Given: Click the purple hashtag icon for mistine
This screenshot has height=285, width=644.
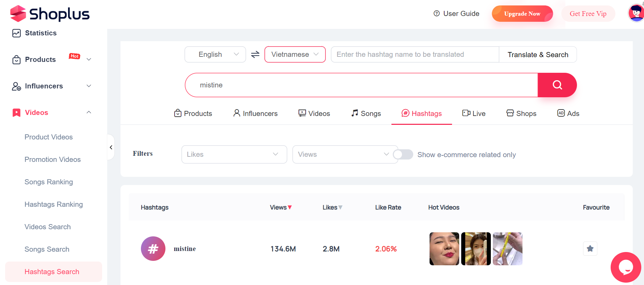Looking at the screenshot, I should coord(153,249).
